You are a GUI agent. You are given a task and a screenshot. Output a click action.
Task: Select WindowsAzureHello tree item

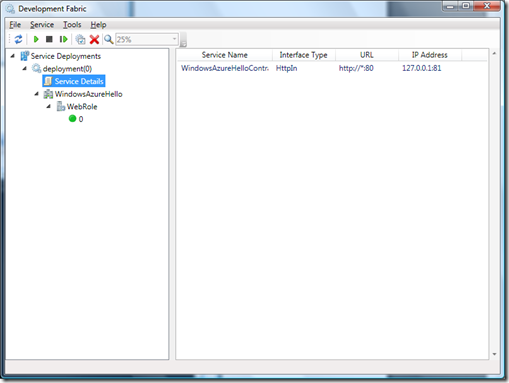[89, 94]
